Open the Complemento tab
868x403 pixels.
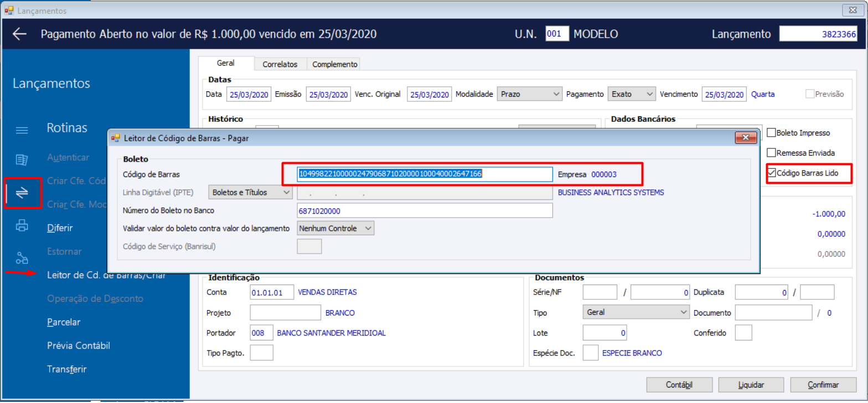(x=334, y=64)
